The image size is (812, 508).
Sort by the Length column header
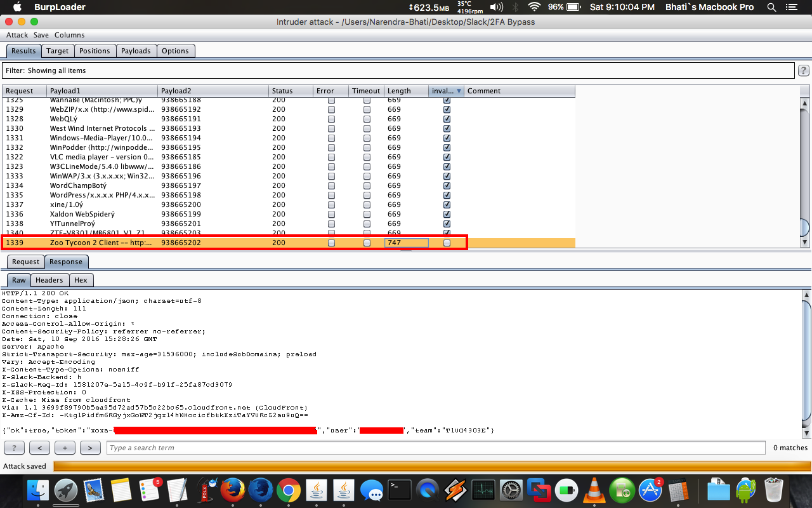(x=407, y=91)
